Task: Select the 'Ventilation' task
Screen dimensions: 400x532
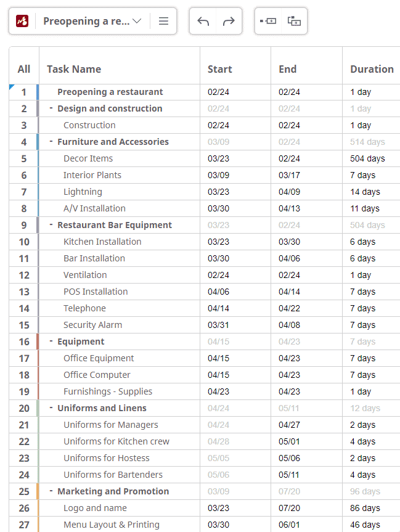Action: tap(85, 275)
